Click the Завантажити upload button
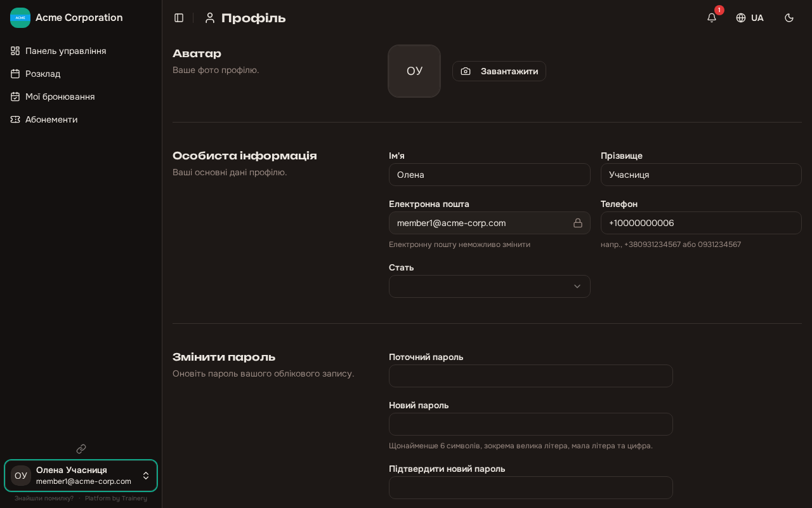 pos(499,71)
